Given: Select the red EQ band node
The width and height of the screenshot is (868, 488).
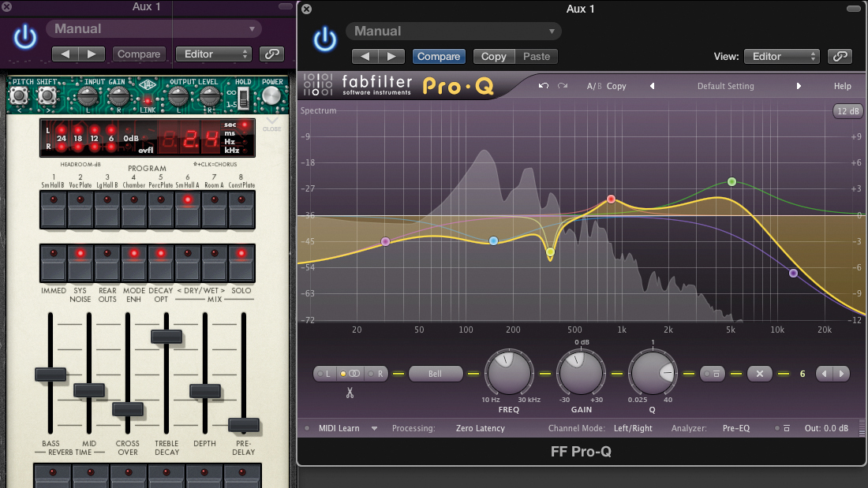Looking at the screenshot, I should (611, 199).
